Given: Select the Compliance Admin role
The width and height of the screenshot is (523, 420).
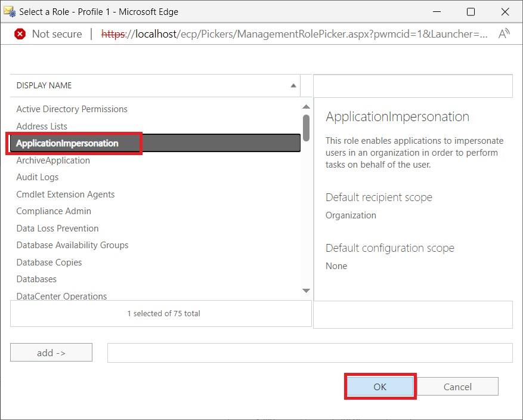Looking at the screenshot, I should coord(54,211).
